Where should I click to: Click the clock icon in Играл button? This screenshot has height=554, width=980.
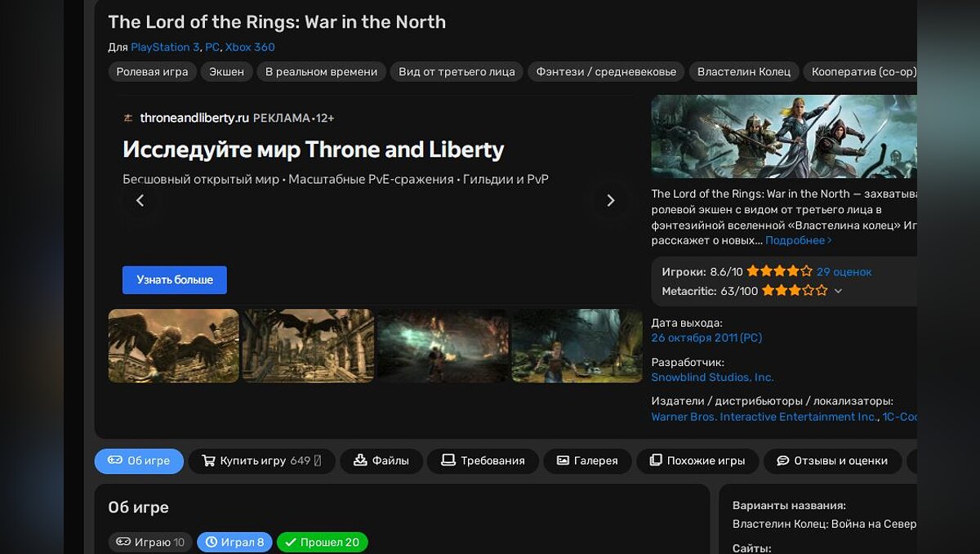(212, 542)
